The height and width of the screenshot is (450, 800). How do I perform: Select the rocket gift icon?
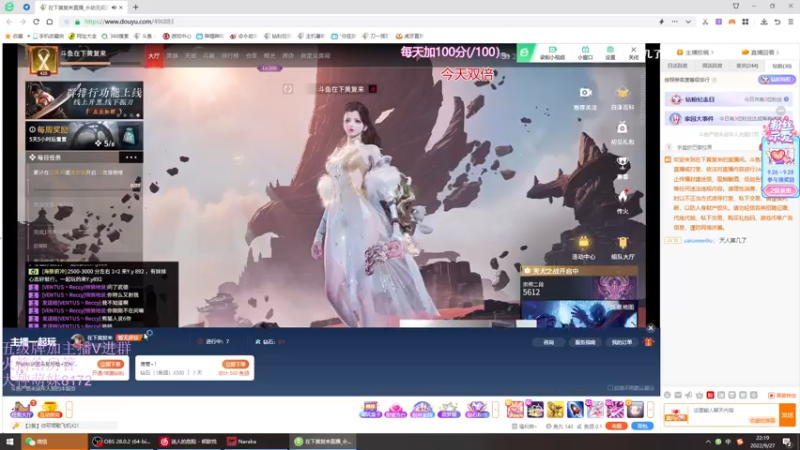575,409
